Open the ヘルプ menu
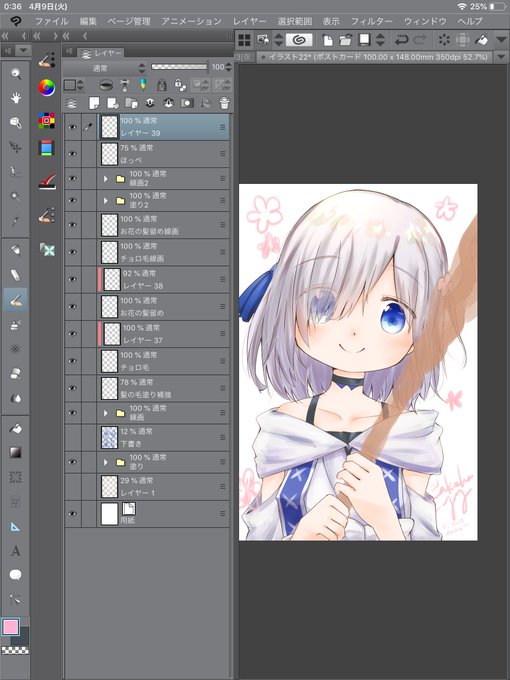Viewport: 510px width, 680px height. 470,21
